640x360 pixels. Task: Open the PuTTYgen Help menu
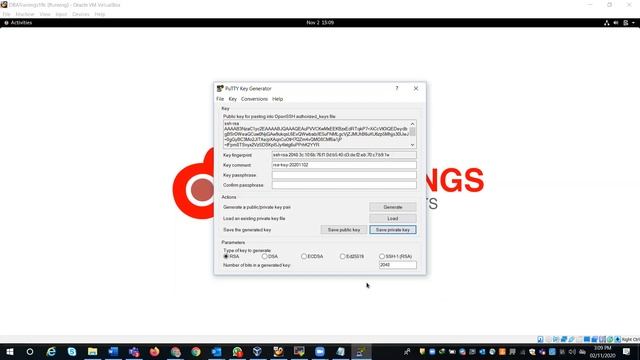278,99
